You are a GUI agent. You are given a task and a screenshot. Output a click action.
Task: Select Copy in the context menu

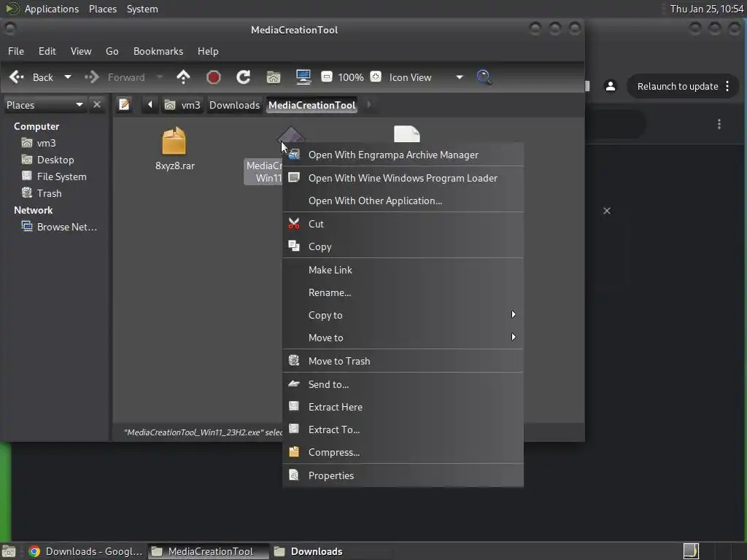click(403, 246)
